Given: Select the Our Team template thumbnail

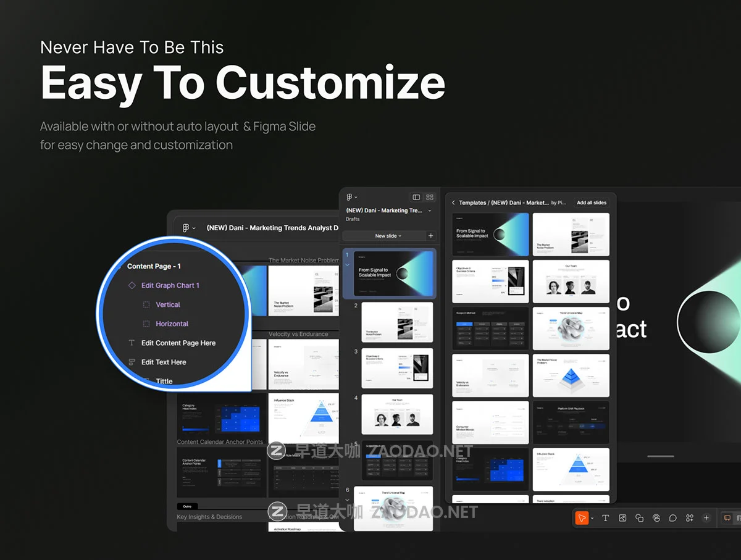Looking at the screenshot, I should click(571, 282).
